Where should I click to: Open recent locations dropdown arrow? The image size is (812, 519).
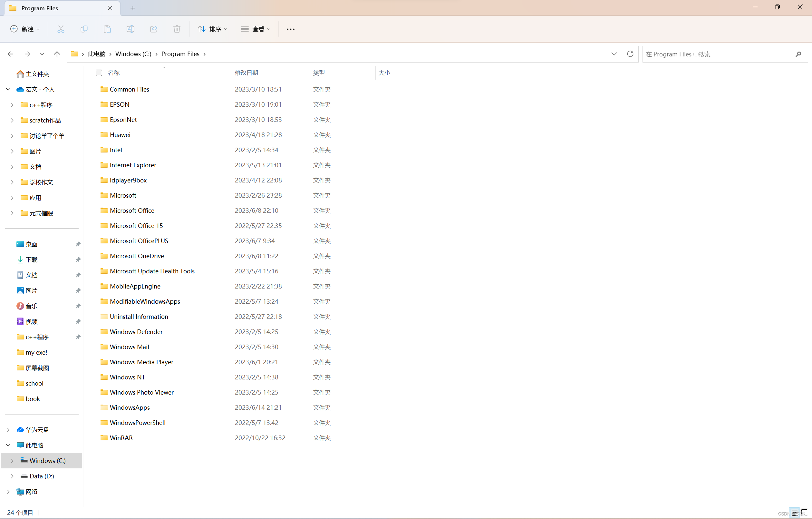[42, 54]
